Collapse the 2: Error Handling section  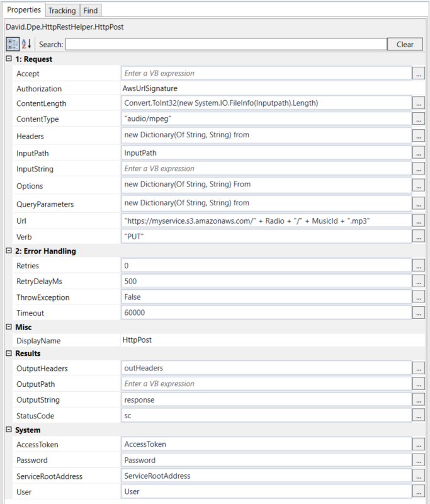pos(9,251)
